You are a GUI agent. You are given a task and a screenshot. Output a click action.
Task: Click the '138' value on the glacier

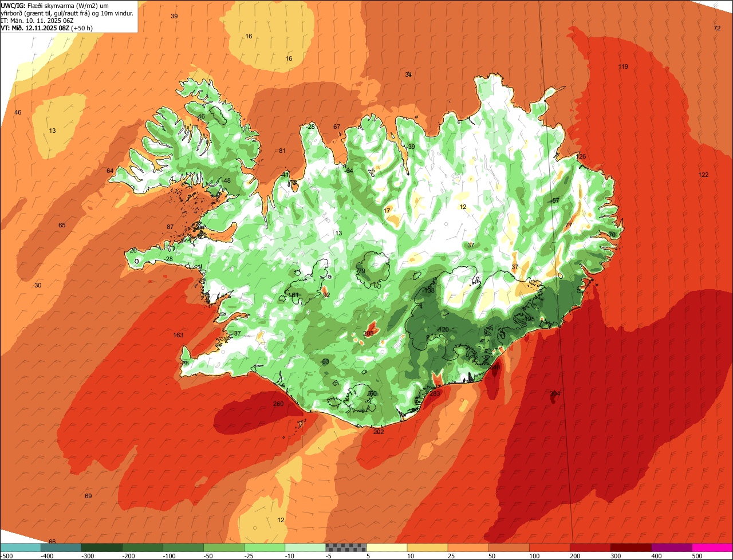(429, 291)
